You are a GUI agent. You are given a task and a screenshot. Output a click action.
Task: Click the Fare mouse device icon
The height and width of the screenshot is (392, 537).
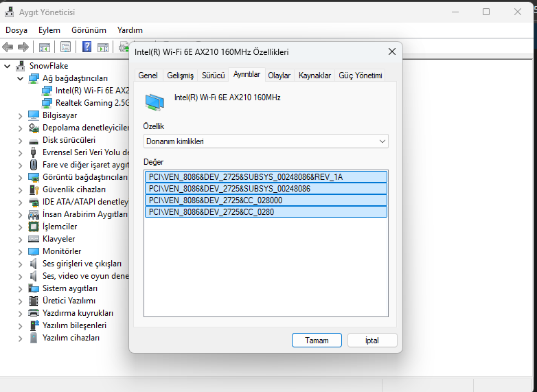pyautogui.click(x=33, y=165)
